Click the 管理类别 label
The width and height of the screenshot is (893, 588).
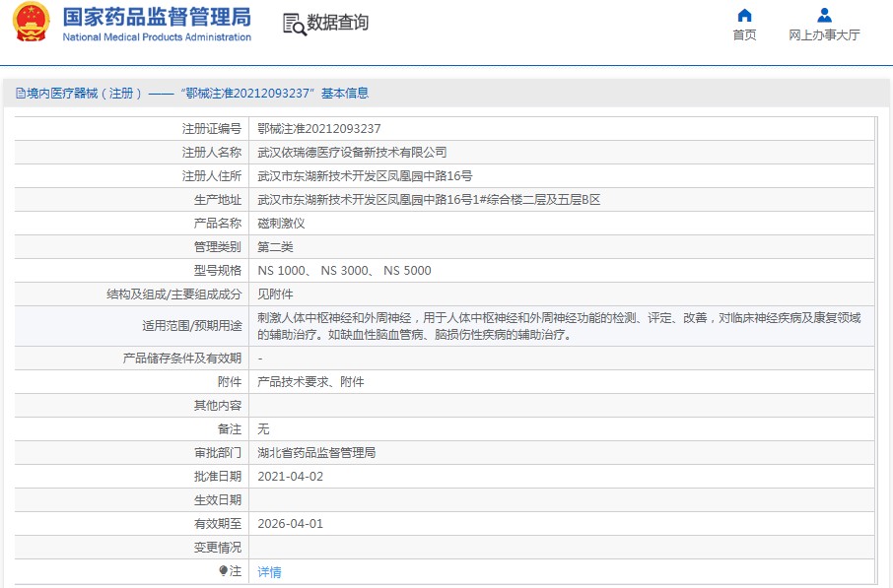click(x=218, y=247)
